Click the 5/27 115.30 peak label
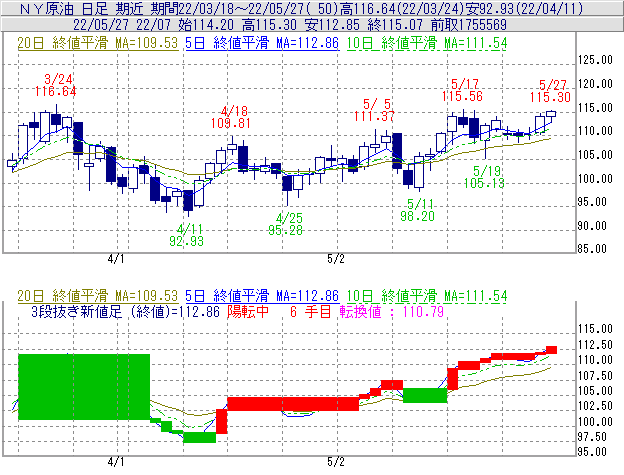This screenshot has width=624, height=475. pos(550,91)
